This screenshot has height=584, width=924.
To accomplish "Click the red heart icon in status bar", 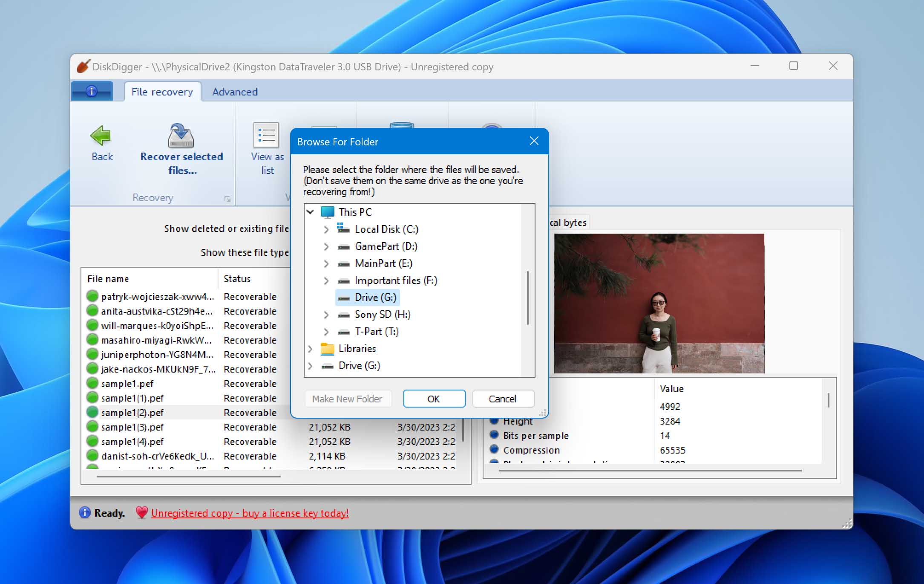I will [x=141, y=513].
